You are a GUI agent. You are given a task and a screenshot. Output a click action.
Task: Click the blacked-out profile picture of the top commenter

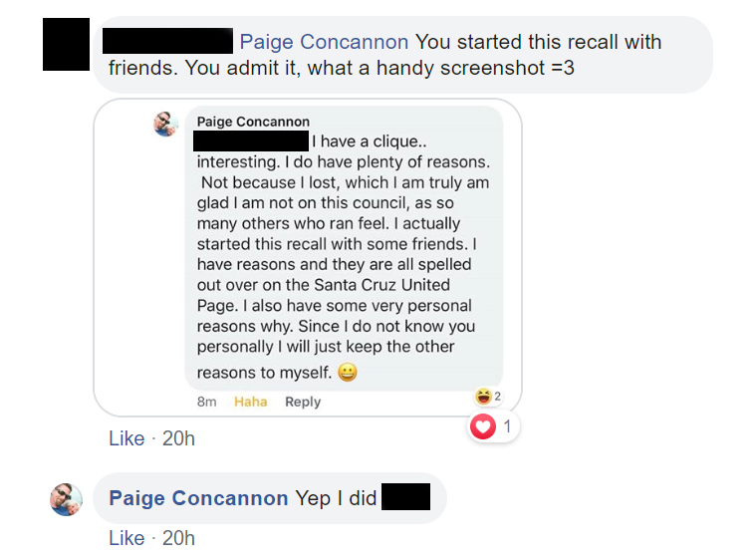click(67, 44)
